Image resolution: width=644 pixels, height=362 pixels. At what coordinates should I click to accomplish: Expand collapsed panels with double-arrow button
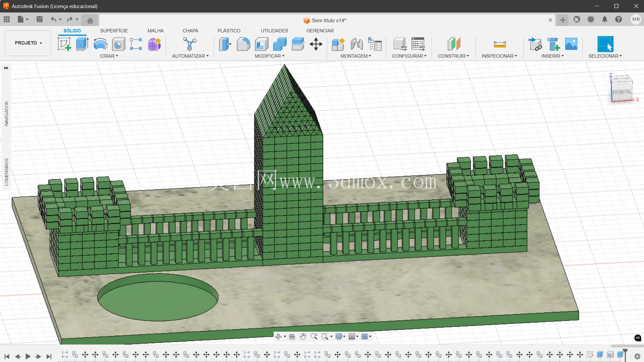6,68
